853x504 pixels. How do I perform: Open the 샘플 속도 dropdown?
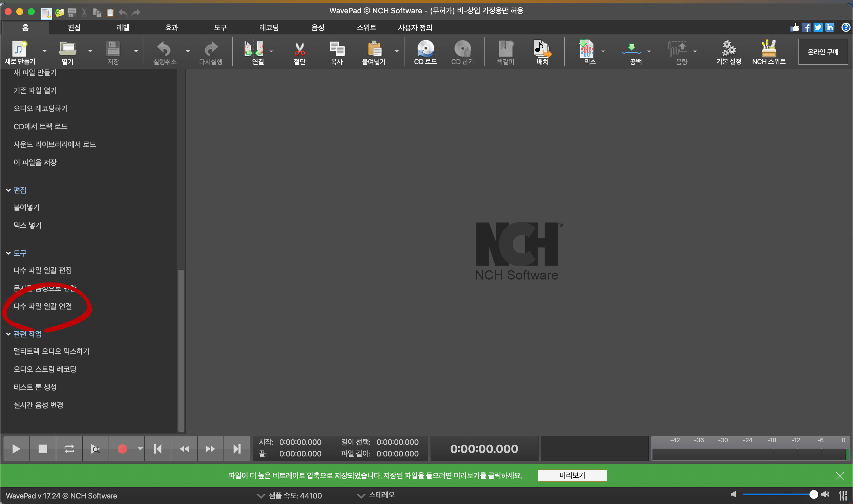pos(261,496)
